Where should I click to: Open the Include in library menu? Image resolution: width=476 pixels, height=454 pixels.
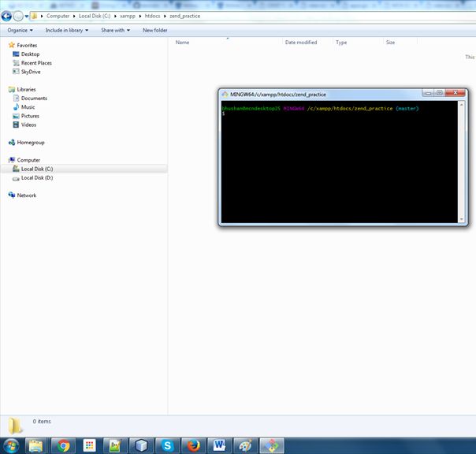tap(67, 30)
